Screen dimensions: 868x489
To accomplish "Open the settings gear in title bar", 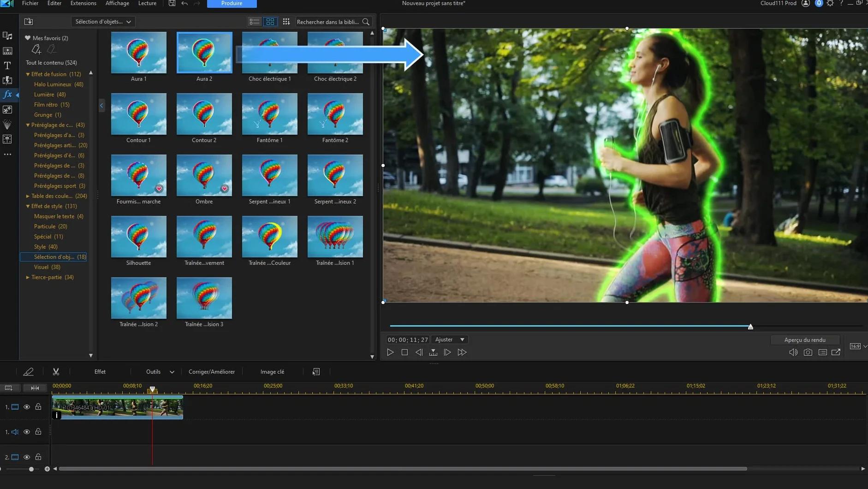I will (830, 3).
